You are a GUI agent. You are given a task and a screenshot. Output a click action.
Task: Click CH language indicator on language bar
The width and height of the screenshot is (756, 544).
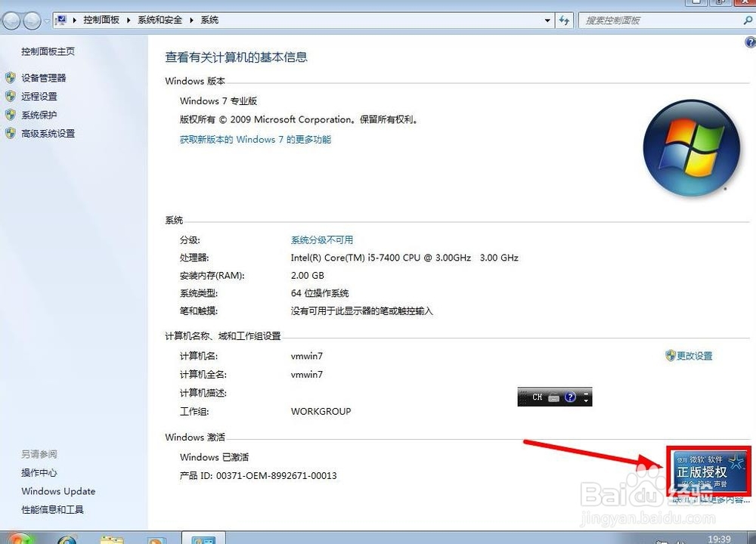pyautogui.click(x=537, y=397)
